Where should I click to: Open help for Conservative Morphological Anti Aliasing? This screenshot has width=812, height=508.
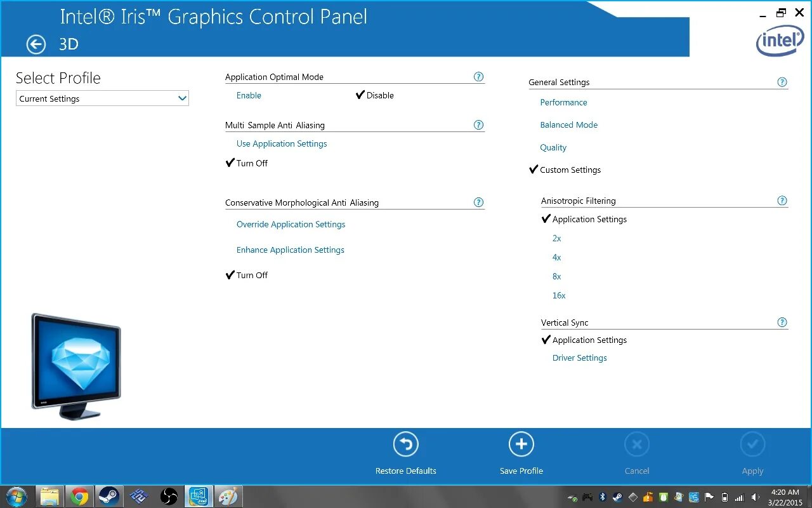pyautogui.click(x=479, y=203)
